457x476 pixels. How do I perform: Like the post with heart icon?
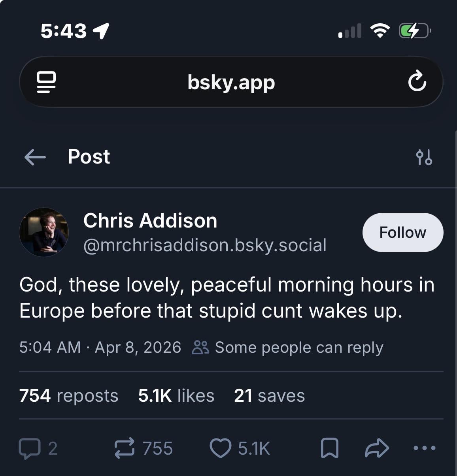(x=220, y=449)
